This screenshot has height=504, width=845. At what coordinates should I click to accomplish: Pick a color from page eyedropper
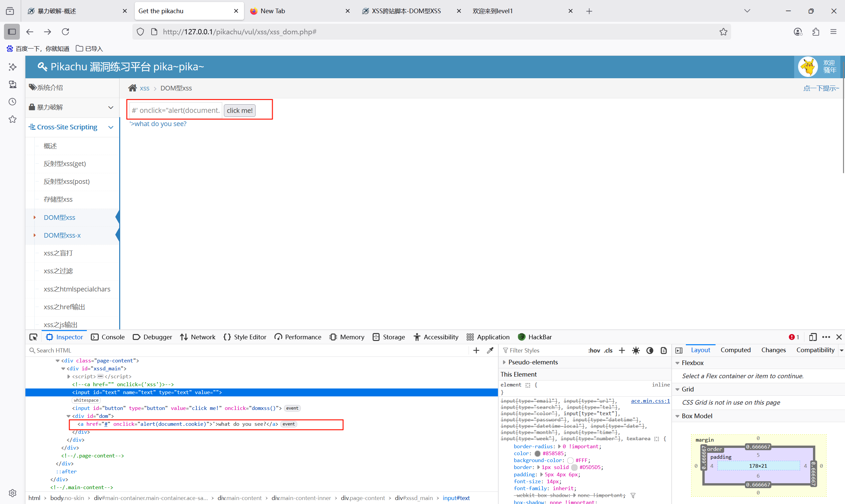pyautogui.click(x=490, y=350)
